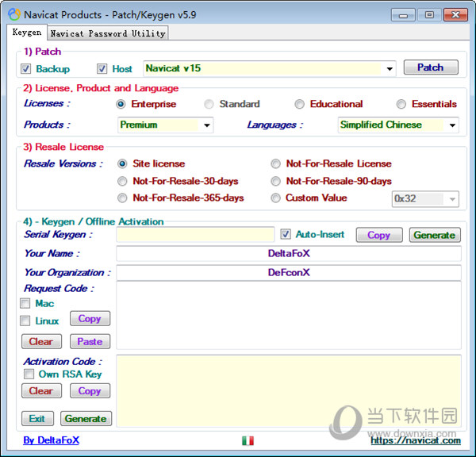Click inside the Activation Code text area

coord(289,391)
